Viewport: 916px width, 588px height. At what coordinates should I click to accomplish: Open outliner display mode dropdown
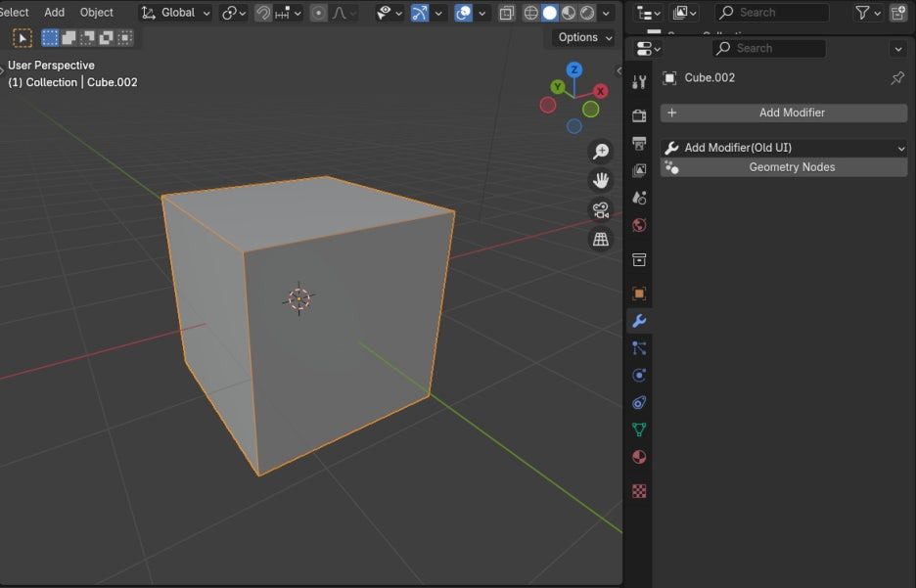click(x=684, y=13)
